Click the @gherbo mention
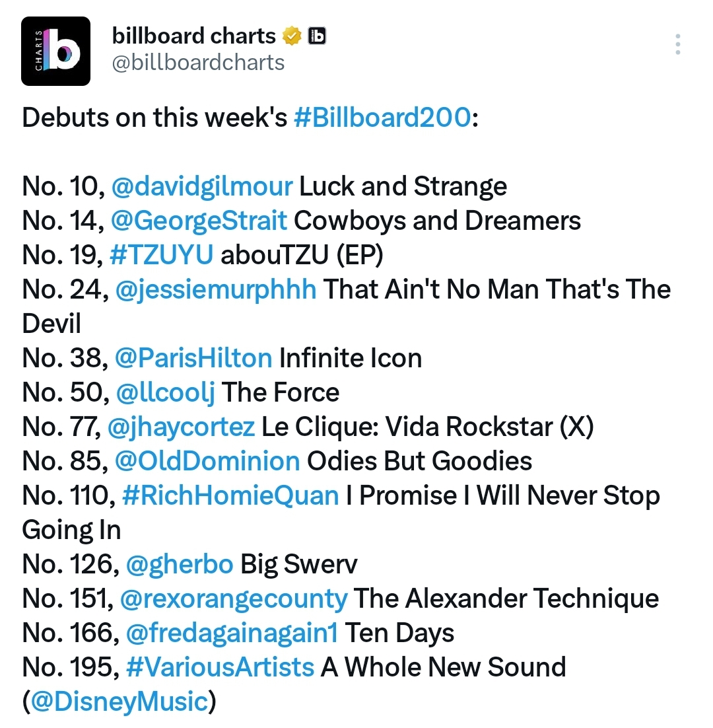713x728 pixels. click(180, 565)
